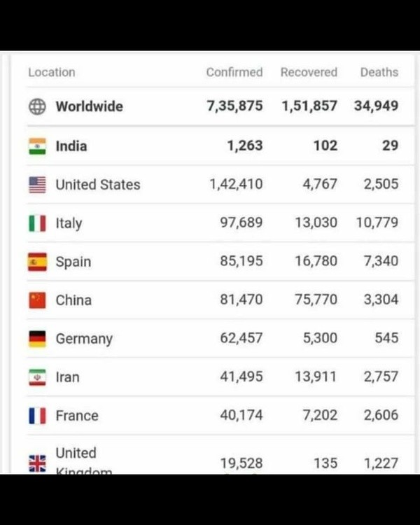420x525 pixels.
Task: Open the Worldwide row label
Action: [90, 106]
